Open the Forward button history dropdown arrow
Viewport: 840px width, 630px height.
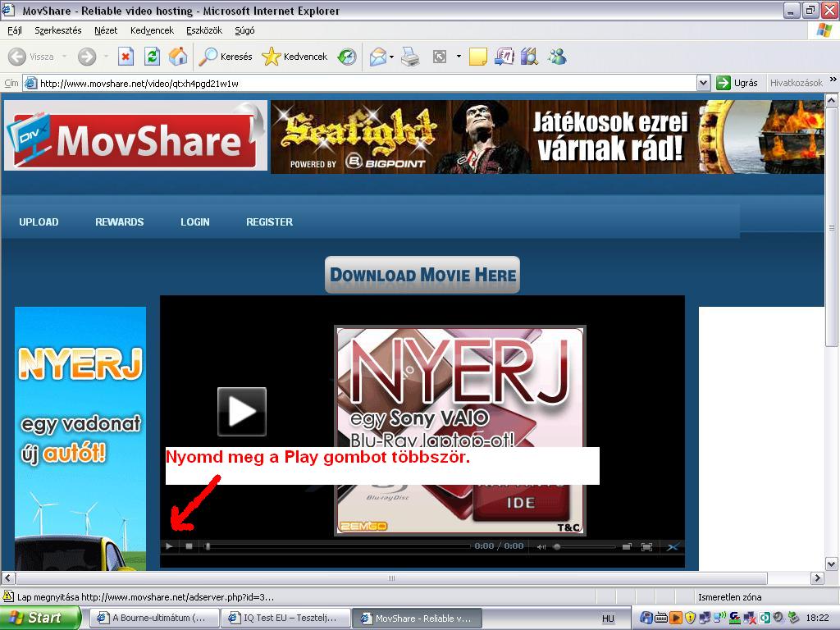click(106, 57)
